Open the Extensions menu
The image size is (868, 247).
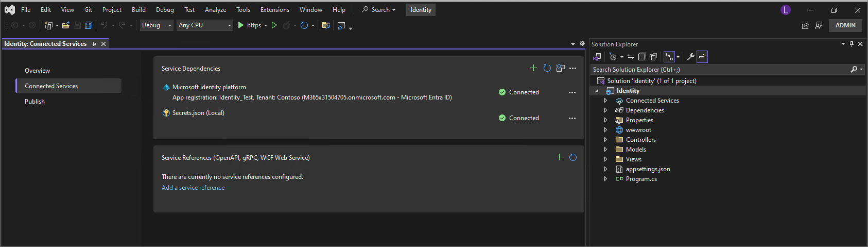point(275,10)
